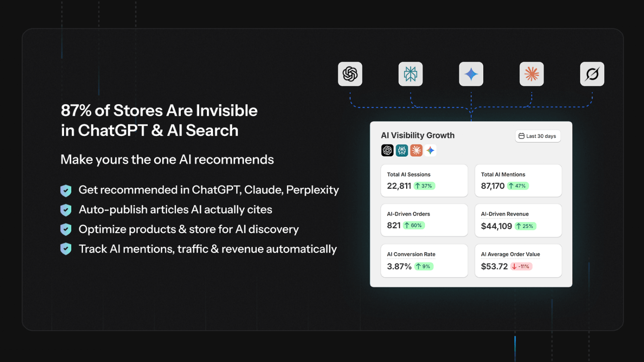The image size is (644, 362).
Task: Click the large Gemini sparkle icon
Action: coord(471,74)
